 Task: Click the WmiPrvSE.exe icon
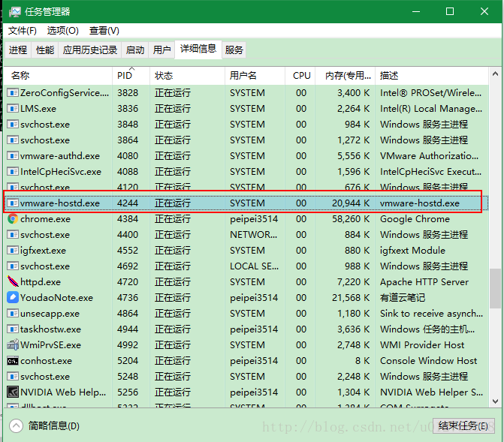[13, 344]
